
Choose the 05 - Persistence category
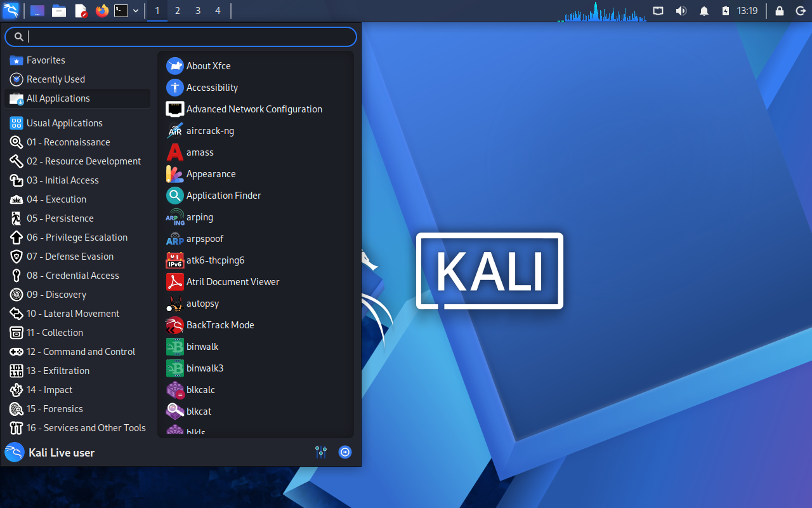click(77, 218)
